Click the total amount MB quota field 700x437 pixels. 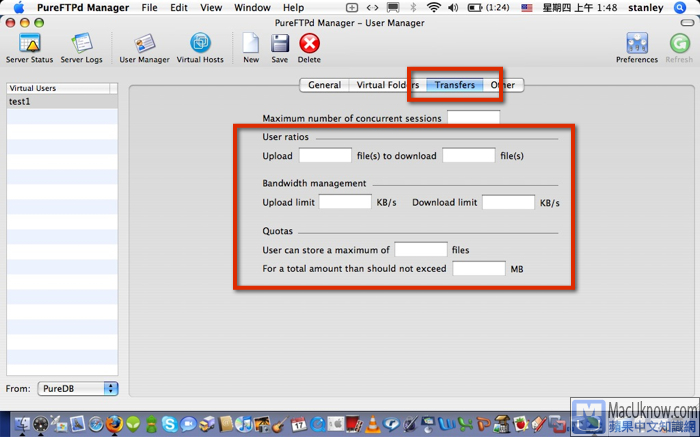[479, 268]
